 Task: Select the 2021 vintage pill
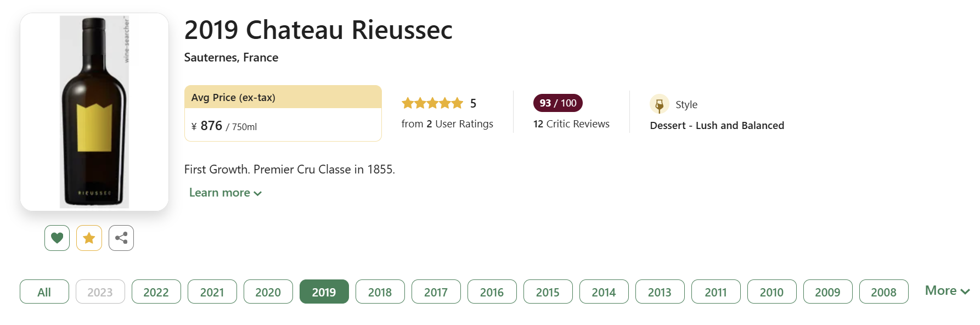click(212, 292)
